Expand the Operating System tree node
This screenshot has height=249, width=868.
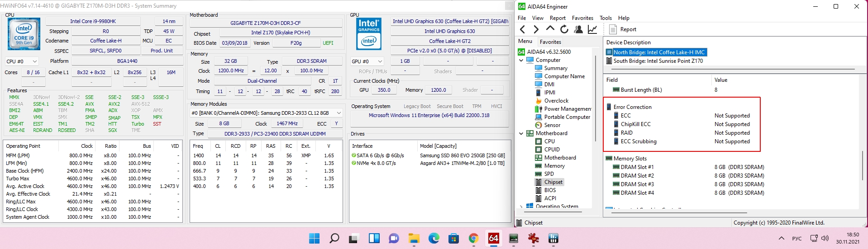click(x=521, y=207)
